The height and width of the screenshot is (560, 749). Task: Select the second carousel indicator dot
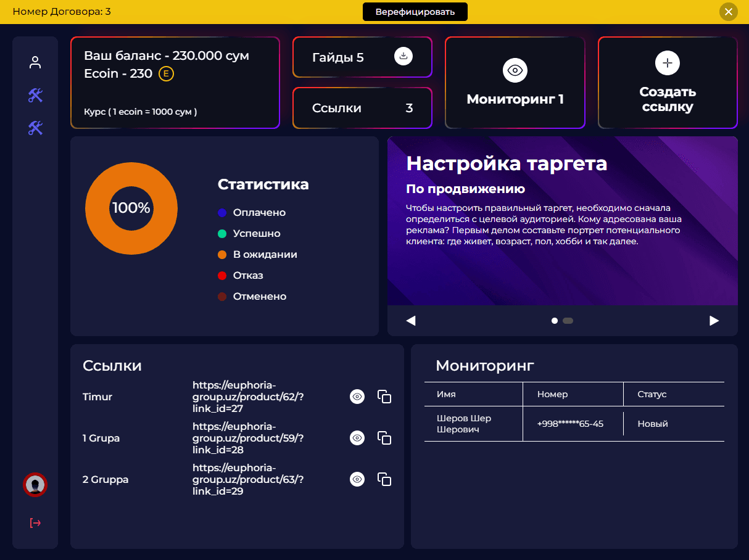click(568, 321)
